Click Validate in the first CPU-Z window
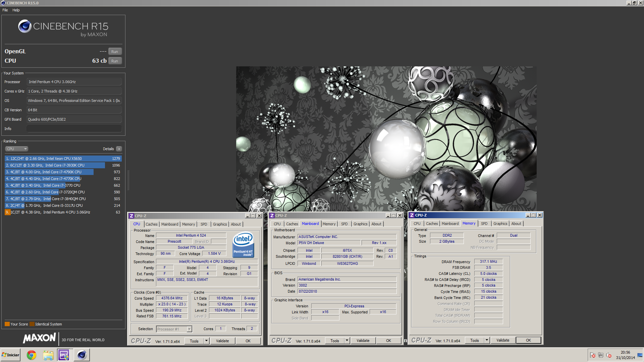This screenshot has width=644, height=362. tap(222, 341)
